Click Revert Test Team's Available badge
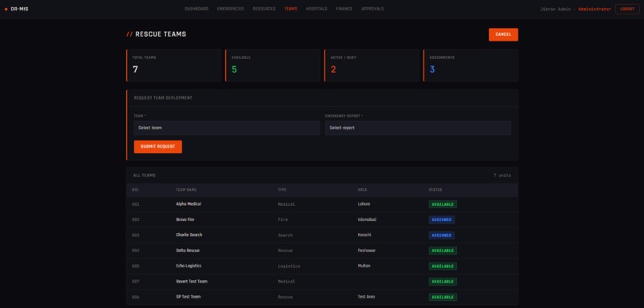This screenshot has width=644, height=308. tap(443, 282)
